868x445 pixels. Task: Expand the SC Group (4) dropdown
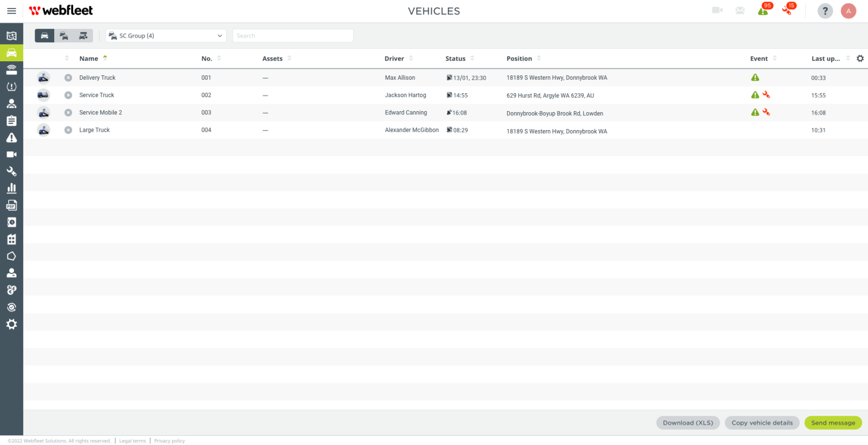166,36
